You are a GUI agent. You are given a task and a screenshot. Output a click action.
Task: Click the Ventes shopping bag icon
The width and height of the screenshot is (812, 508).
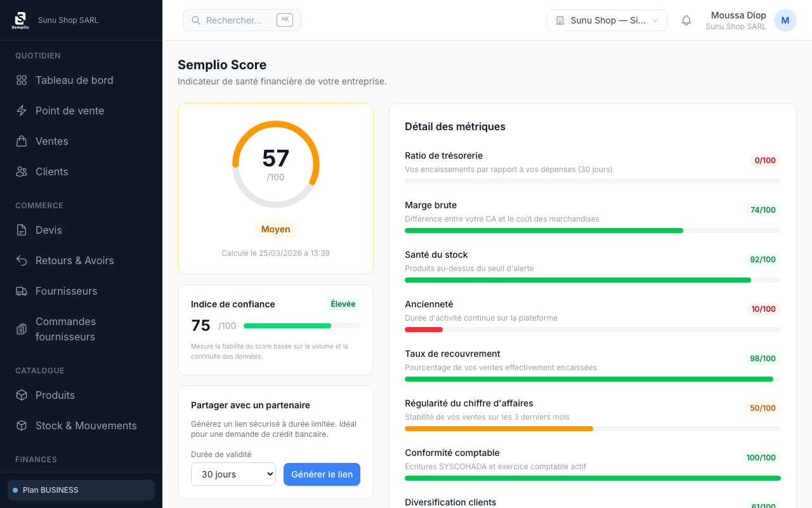click(21, 141)
